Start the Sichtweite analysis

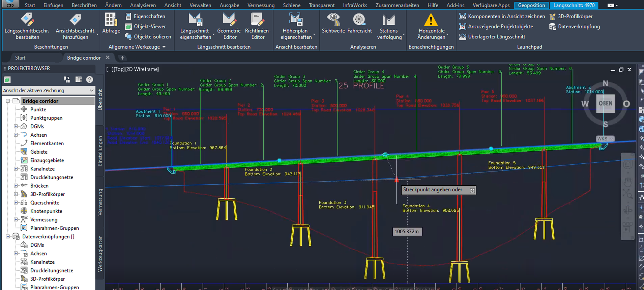point(333,24)
